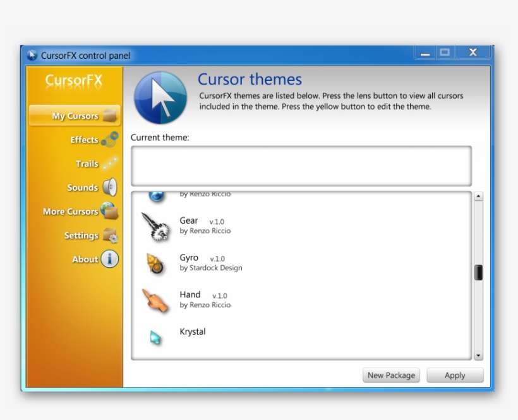Screen dimensions: 518x420
Task: Open the Effects section
Action: [x=85, y=139]
